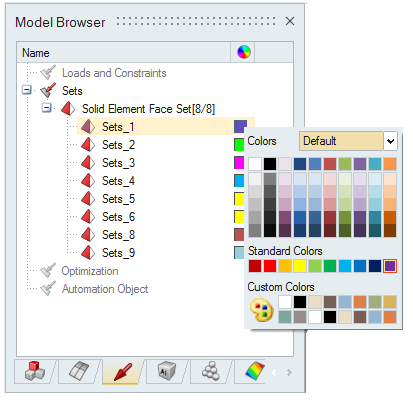Switch to the red arrow loads tab
413x414 pixels.
[x=123, y=372]
